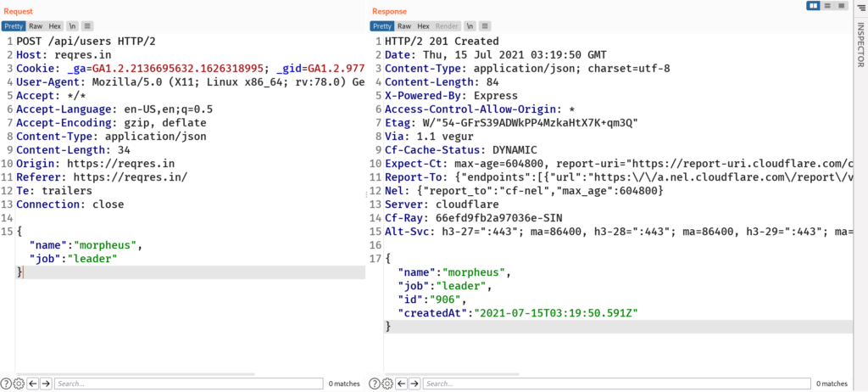Image resolution: width=868 pixels, height=392 pixels.
Task: Click the "Accept-Encoding: gzip, deflate" line
Action: tap(111, 123)
